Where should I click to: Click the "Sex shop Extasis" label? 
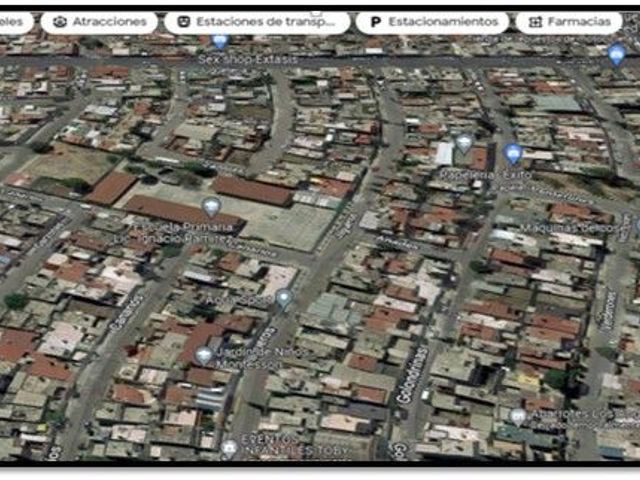248,60
